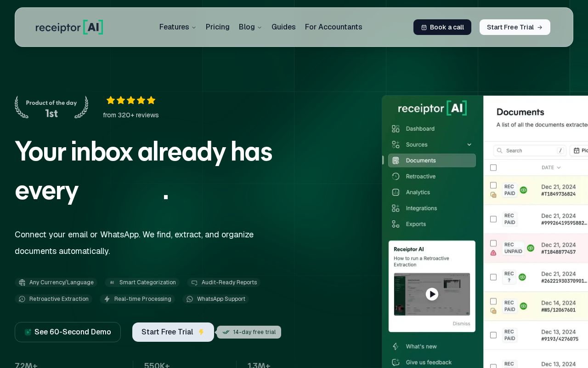Viewport: 588px width, 368px height.
Task: Click the Book a call button
Action: [442, 27]
